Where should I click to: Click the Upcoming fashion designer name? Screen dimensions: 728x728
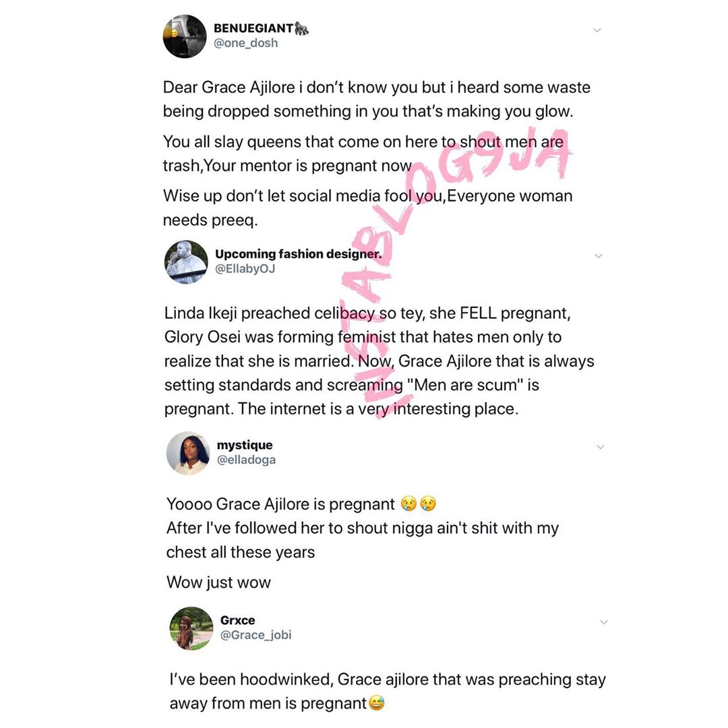coord(298,254)
